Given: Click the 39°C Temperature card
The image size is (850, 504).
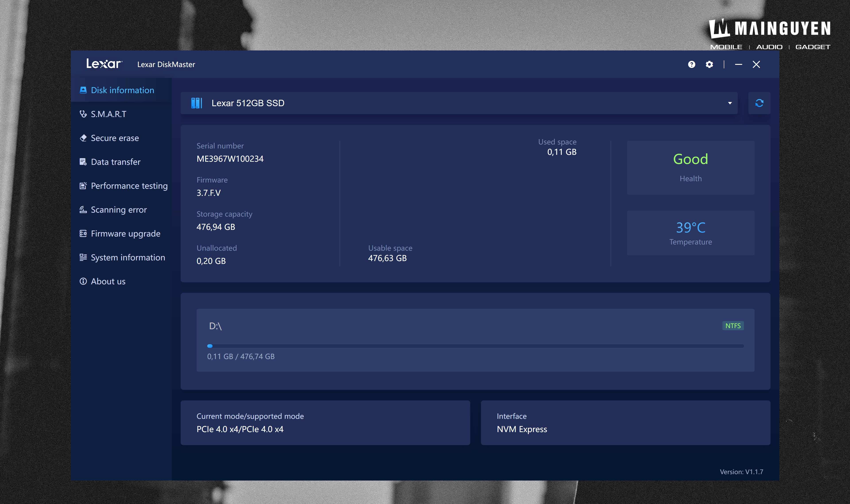Looking at the screenshot, I should tap(690, 233).
